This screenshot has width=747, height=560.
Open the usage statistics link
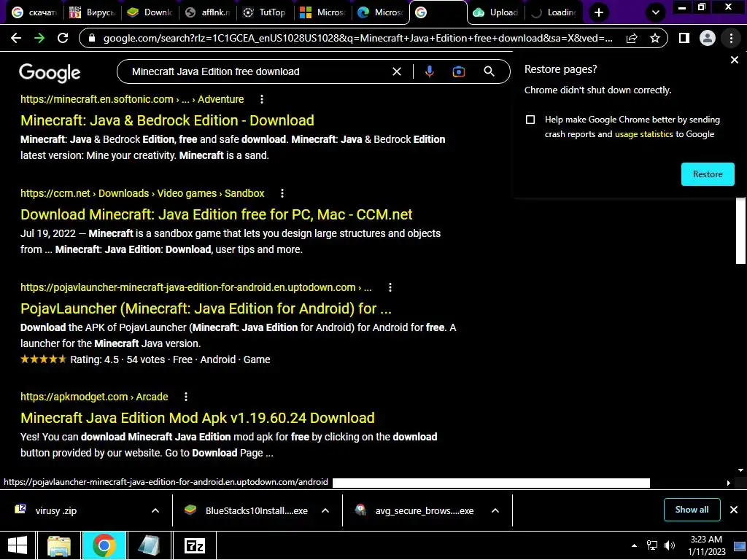[643, 134]
